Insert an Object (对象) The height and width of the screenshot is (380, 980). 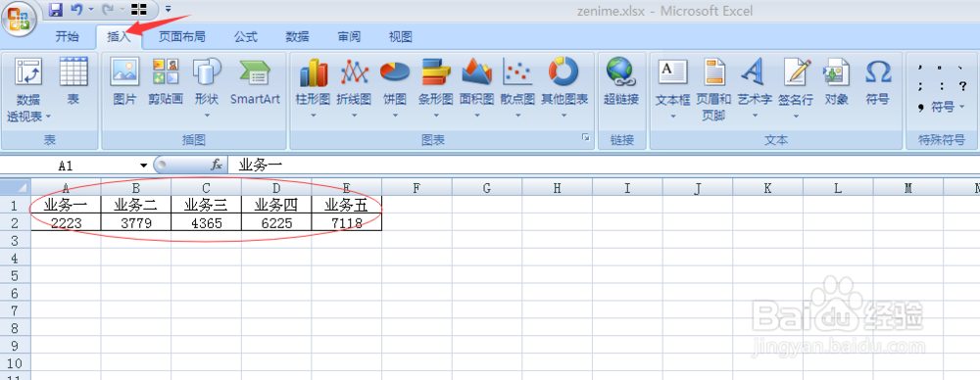tap(836, 81)
